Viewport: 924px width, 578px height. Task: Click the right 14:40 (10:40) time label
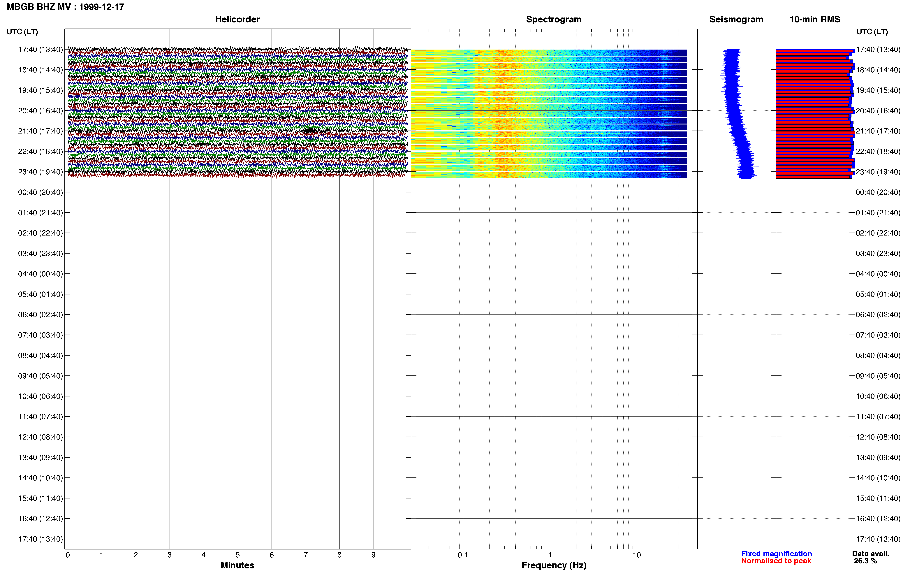coord(878,478)
